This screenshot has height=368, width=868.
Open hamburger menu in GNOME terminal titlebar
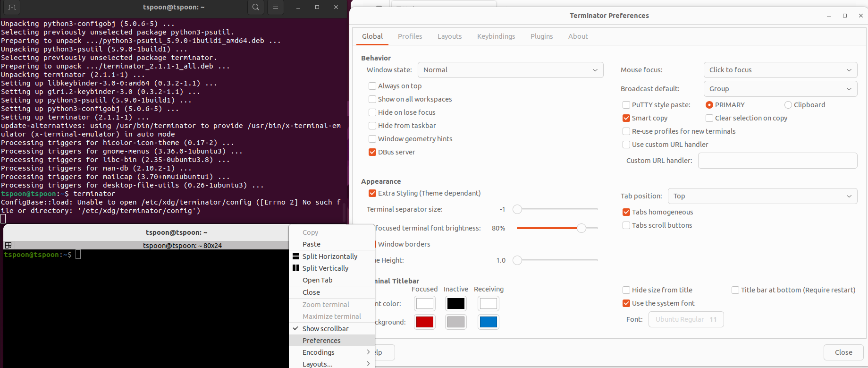pyautogui.click(x=276, y=7)
